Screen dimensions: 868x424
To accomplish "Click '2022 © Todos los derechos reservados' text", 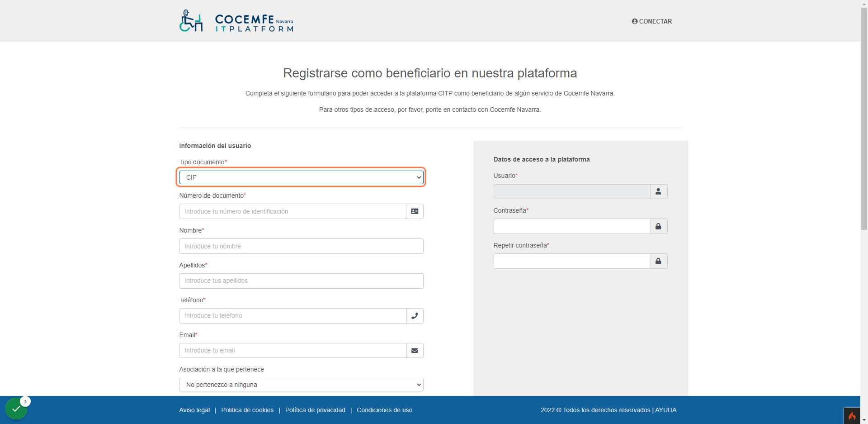I will (x=595, y=410).
